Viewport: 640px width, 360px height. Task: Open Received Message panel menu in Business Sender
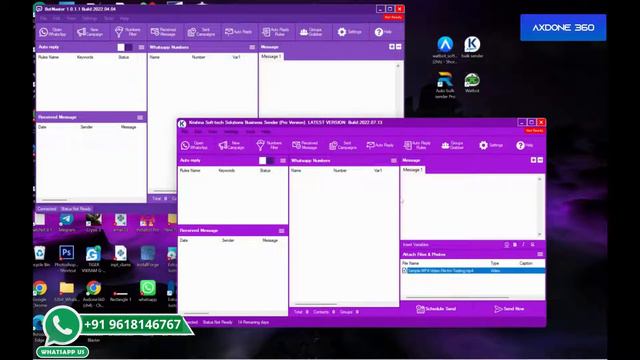tap(282, 231)
